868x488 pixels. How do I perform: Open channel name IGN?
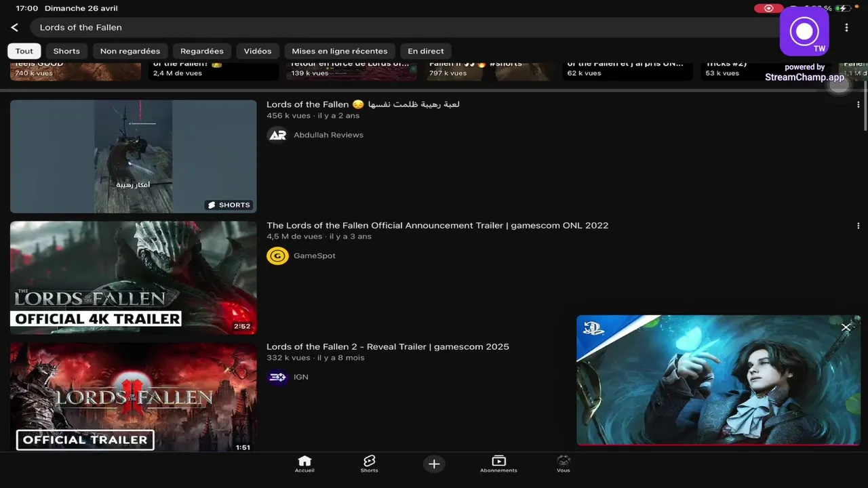point(301,377)
